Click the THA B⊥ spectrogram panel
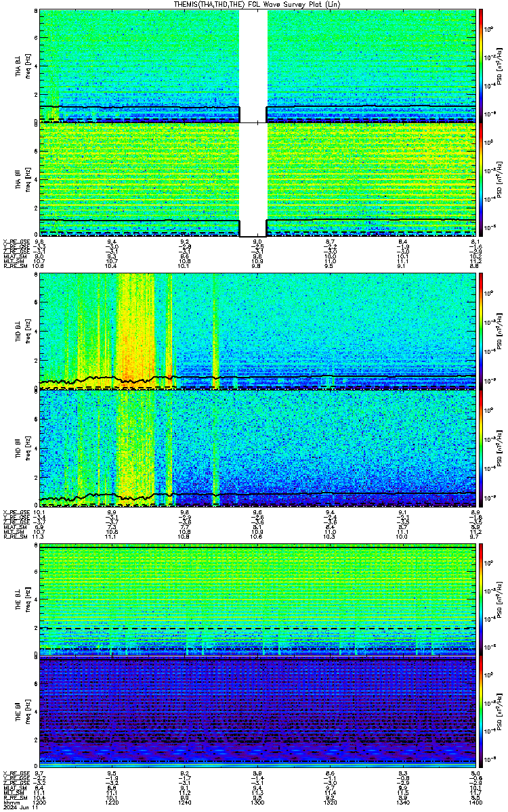This screenshot has height=812, width=508. [257, 66]
